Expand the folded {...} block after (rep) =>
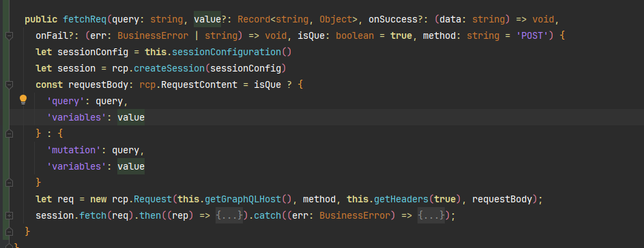The height and width of the screenshot is (248, 644). click(x=229, y=215)
